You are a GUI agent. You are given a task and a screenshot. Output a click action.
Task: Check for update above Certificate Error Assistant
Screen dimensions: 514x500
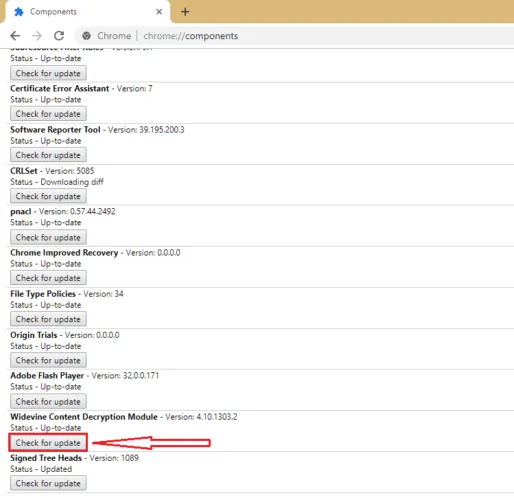(x=48, y=73)
